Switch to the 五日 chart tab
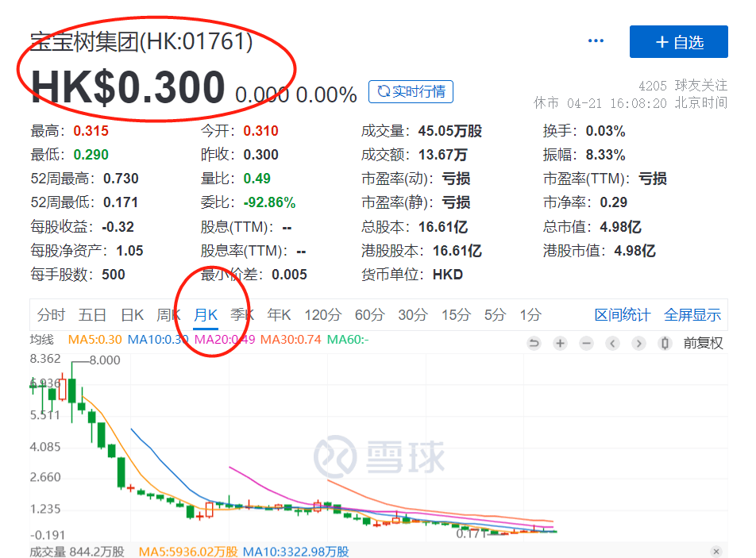756x558 pixels. 93,314
